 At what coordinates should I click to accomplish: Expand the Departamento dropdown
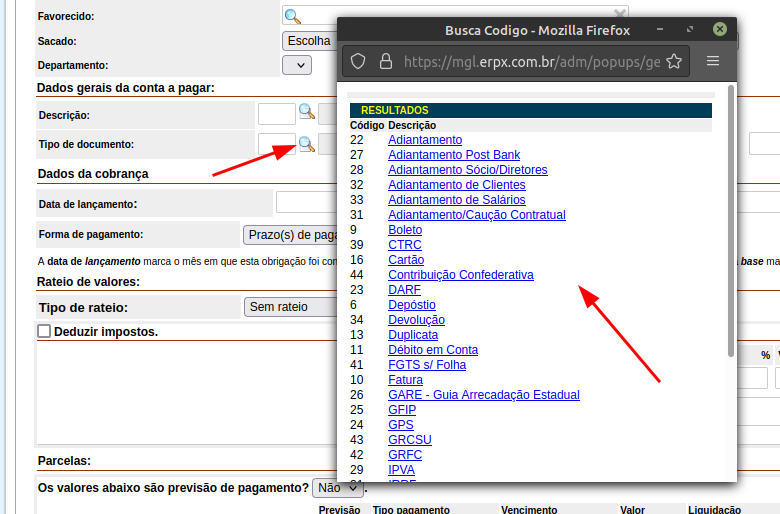point(297,65)
